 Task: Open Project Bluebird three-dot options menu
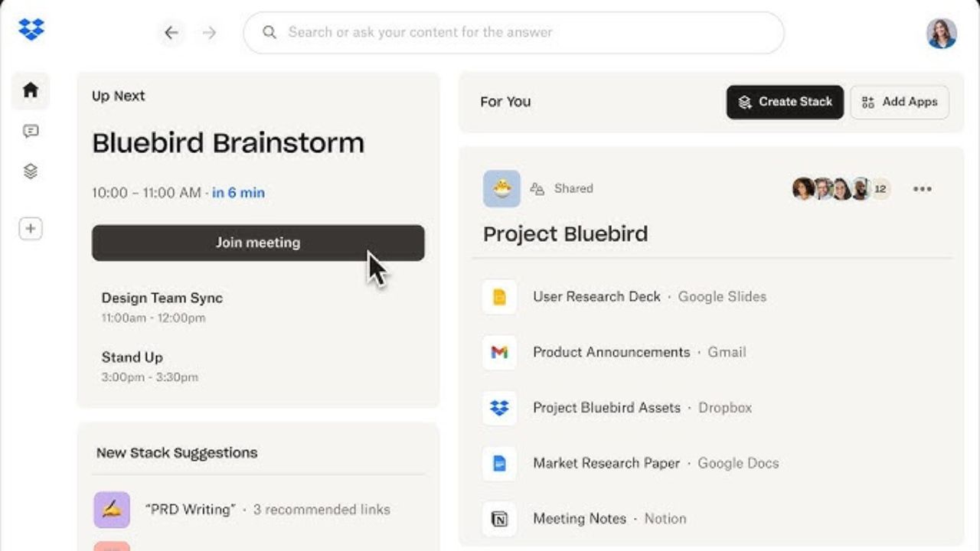pos(923,189)
